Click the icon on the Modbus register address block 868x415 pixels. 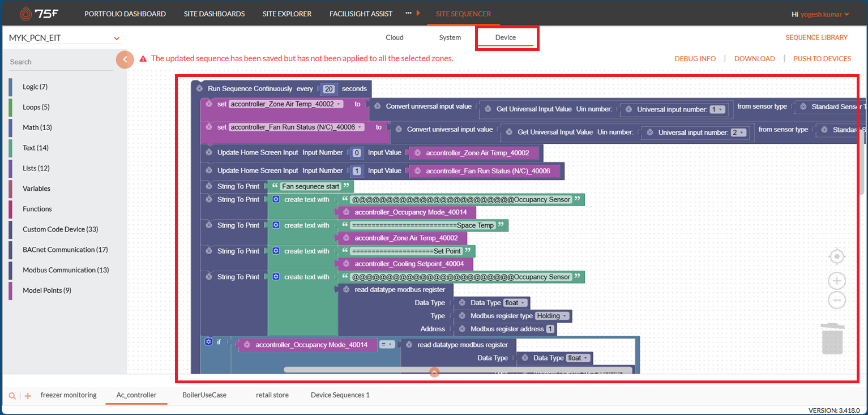462,329
